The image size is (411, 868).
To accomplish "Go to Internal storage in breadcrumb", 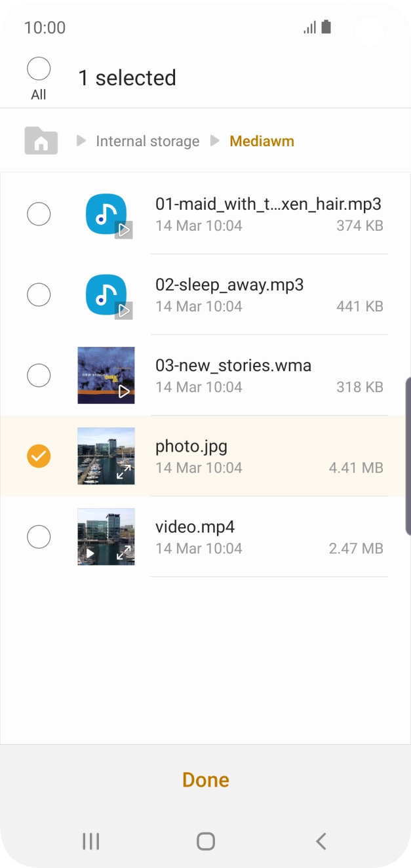I will [x=147, y=141].
